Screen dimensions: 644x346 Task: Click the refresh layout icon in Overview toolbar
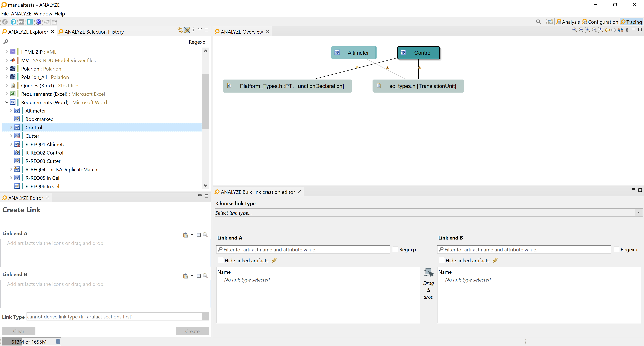(620, 30)
